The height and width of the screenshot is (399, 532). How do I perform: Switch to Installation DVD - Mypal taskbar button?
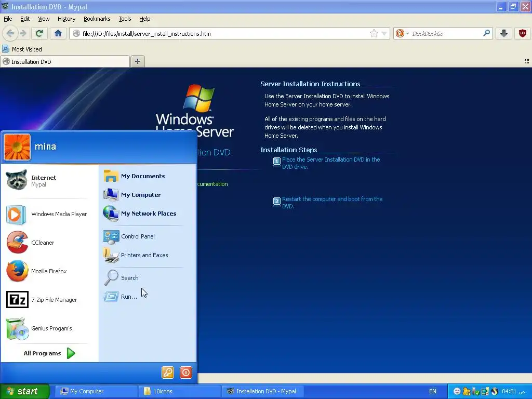(262, 391)
